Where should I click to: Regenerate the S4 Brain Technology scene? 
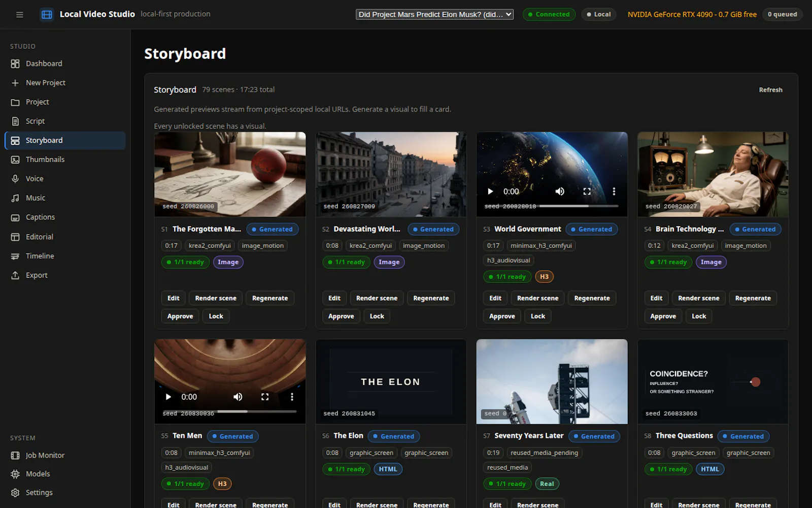753,298
